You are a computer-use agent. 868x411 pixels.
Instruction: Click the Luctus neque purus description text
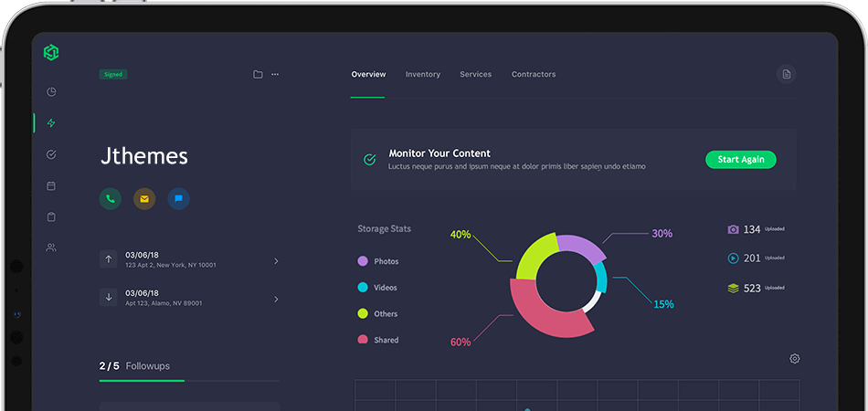(x=517, y=166)
